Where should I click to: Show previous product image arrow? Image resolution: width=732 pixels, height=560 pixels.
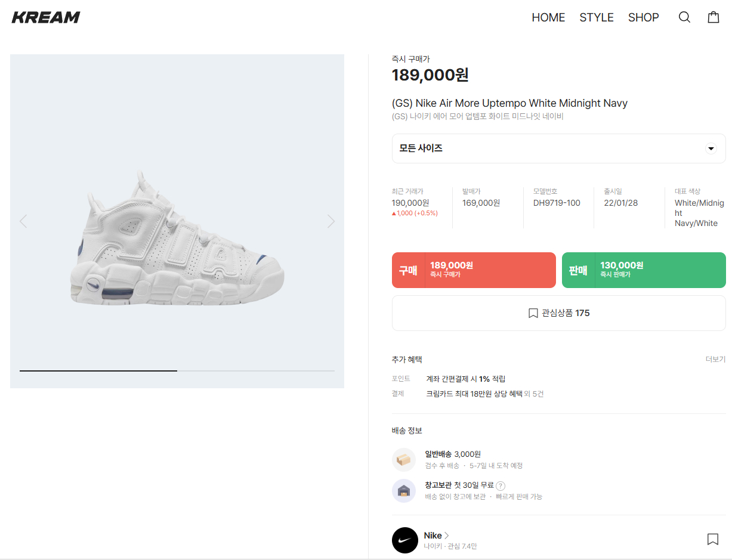tap(23, 221)
